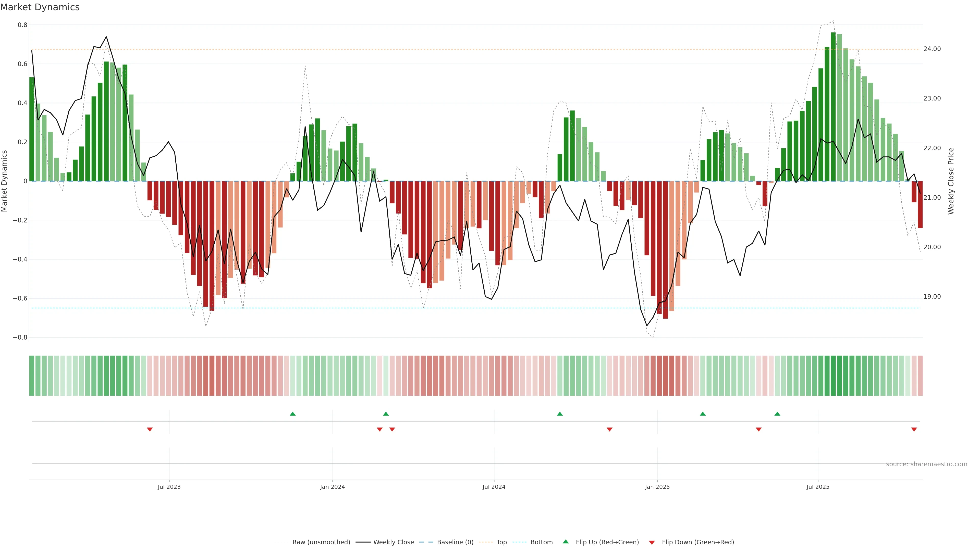Click the green flip-up marker just before Jul 2025

coord(777,414)
